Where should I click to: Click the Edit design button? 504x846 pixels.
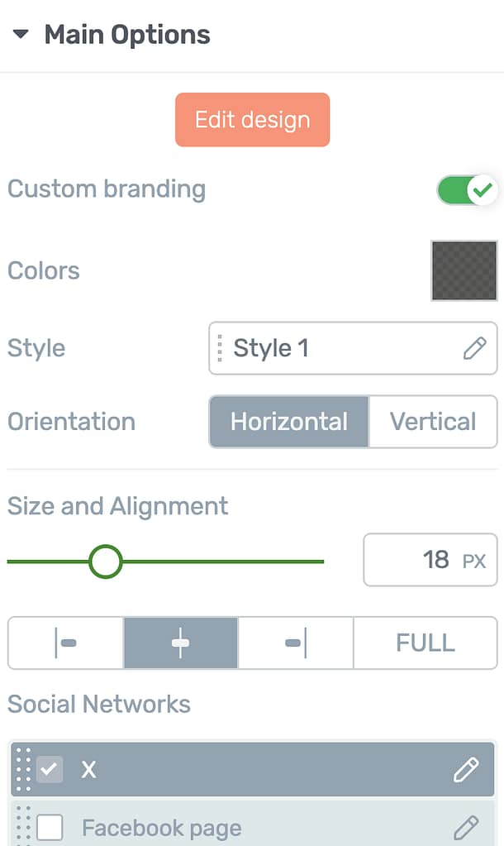tap(252, 120)
